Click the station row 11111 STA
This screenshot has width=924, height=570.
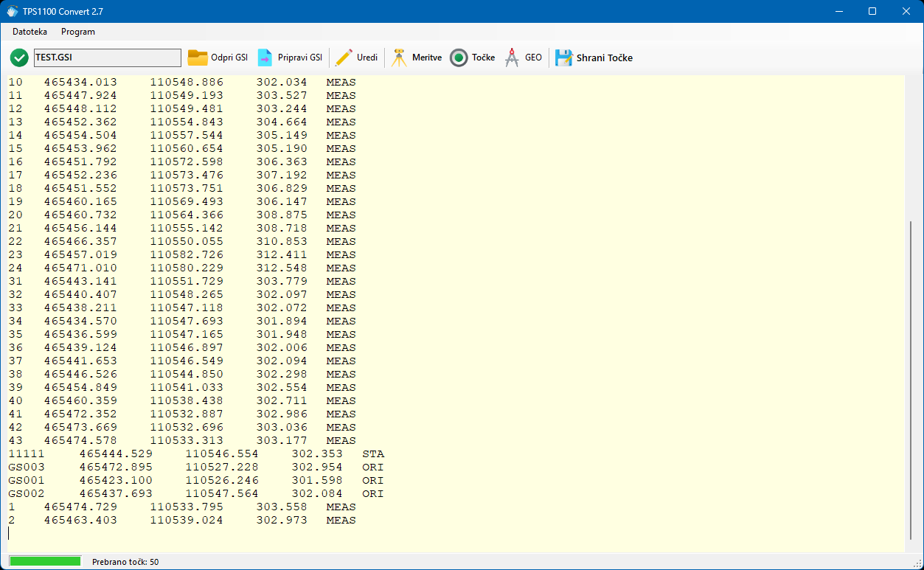(196, 453)
